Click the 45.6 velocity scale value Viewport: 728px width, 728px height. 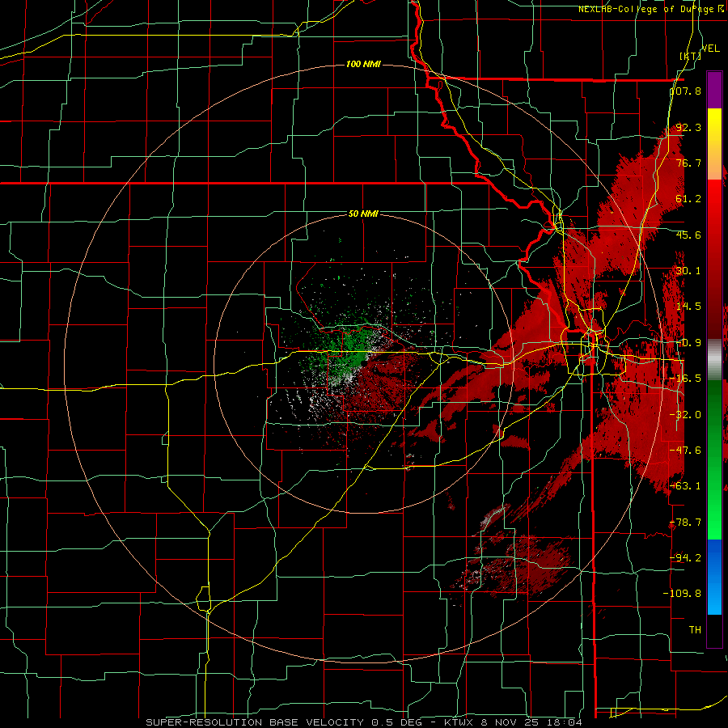point(688,235)
